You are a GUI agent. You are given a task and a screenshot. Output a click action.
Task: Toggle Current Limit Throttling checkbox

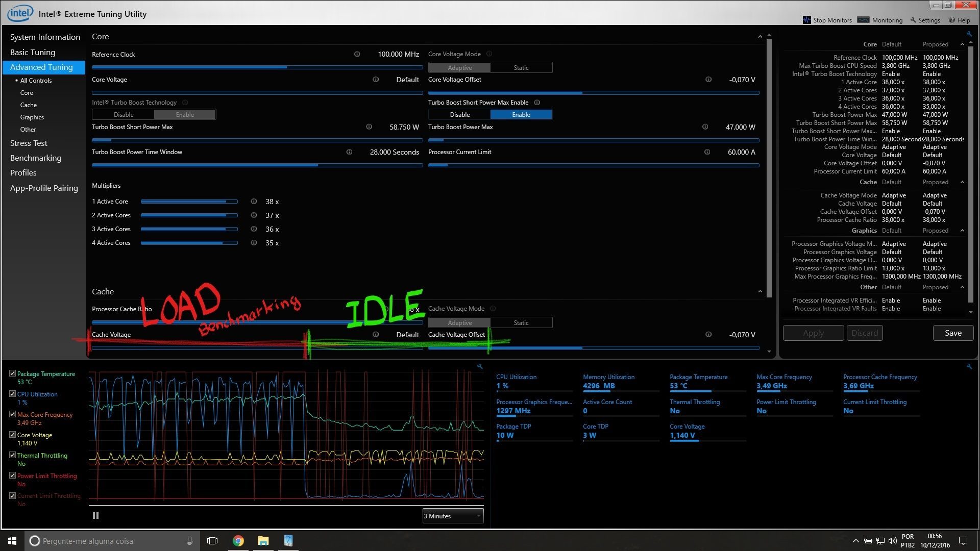point(12,495)
